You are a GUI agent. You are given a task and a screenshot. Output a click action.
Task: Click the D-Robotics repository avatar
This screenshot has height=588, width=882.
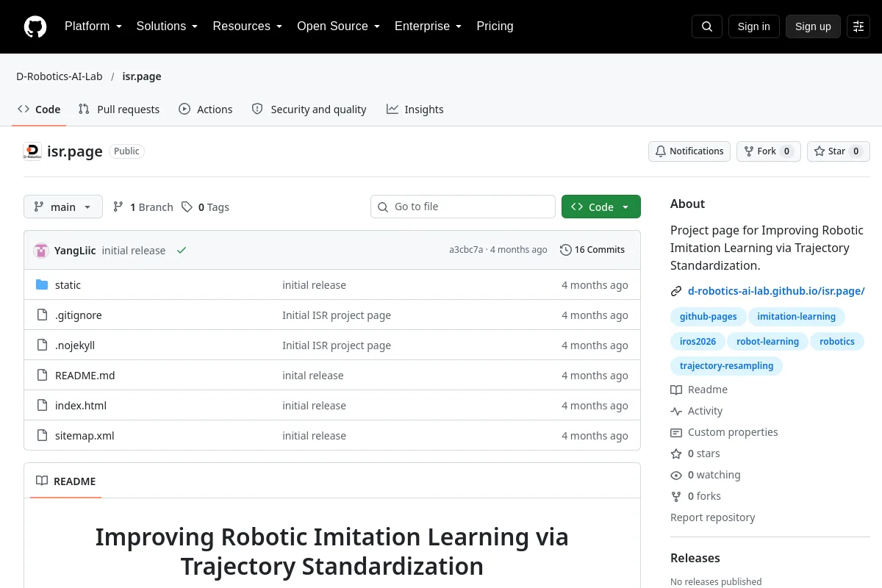pyautogui.click(x=32, y=151)
